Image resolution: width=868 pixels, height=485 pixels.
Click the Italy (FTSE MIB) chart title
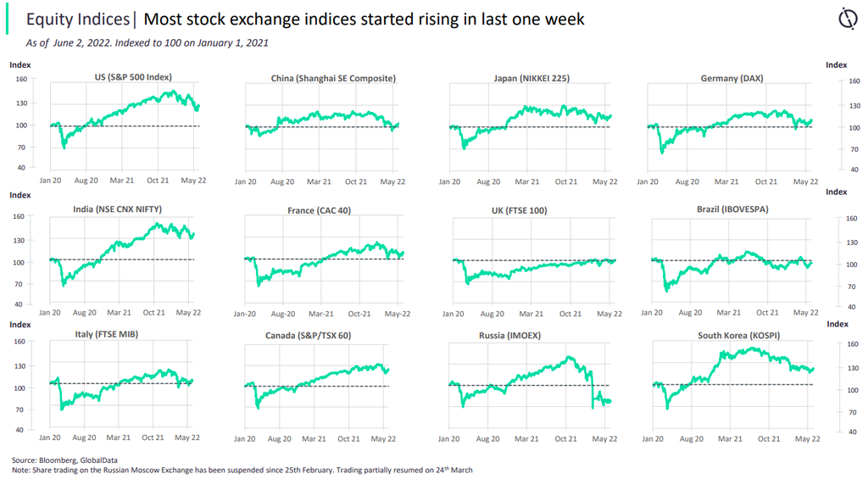pos(105,334)
